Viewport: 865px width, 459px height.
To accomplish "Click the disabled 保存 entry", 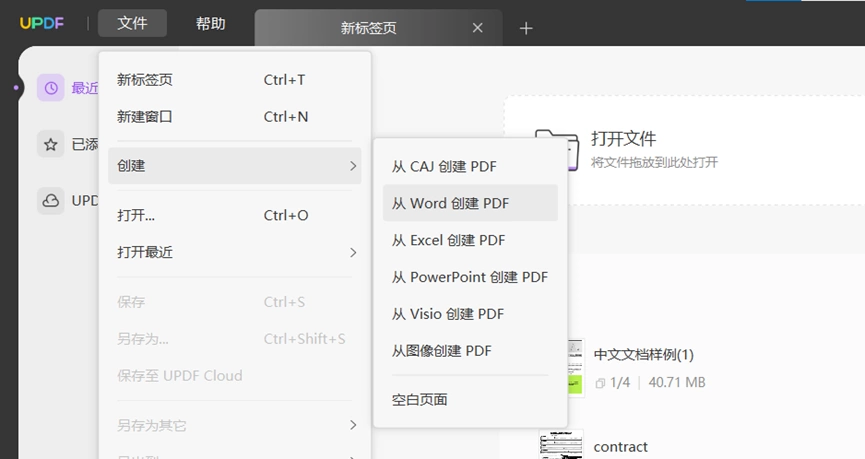I will (x=234, y=302).
